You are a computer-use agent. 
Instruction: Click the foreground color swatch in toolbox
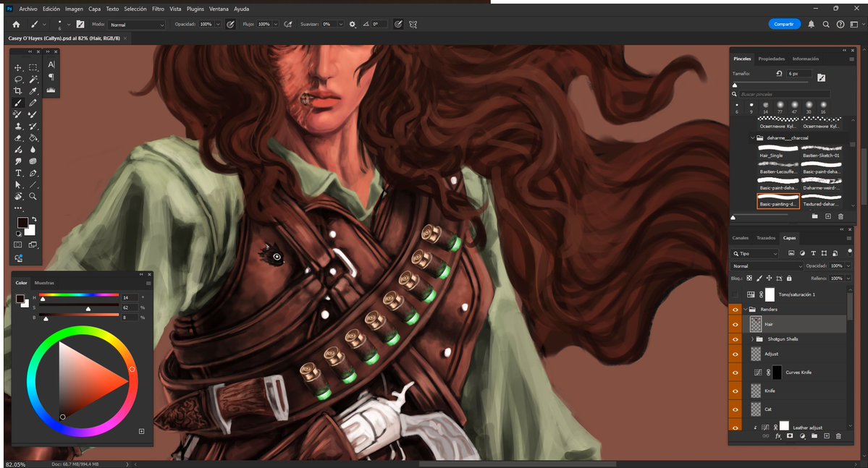point(22,222)
